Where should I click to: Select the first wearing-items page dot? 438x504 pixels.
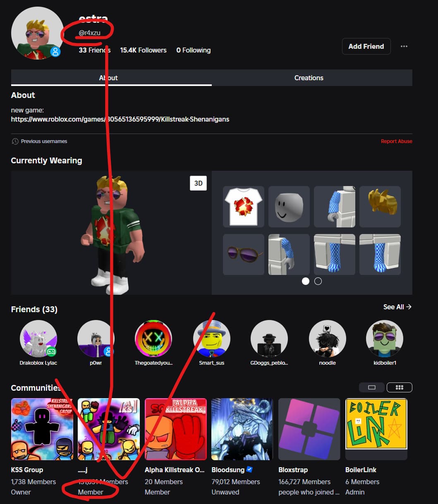pos(306,281)
